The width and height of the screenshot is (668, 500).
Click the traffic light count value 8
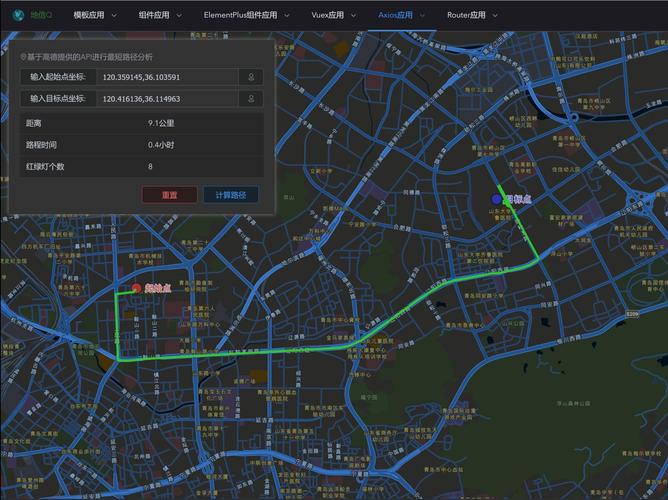(x=150, y=167)
